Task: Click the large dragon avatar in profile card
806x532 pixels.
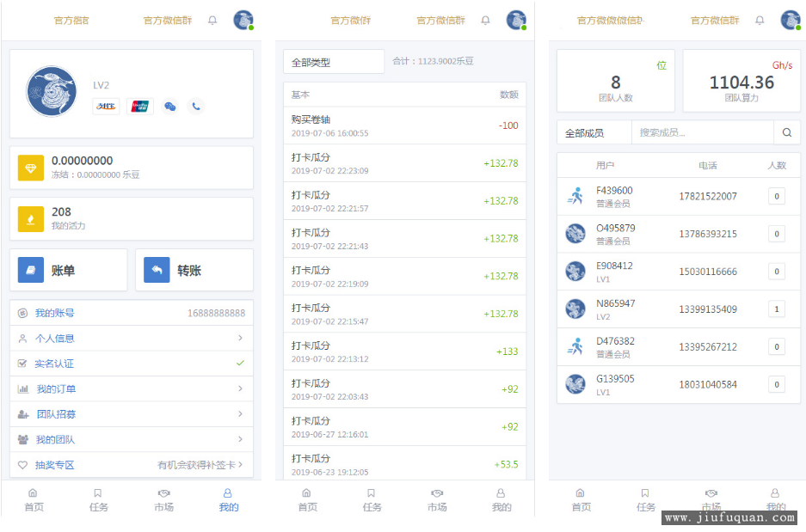Action: click(52, 92)
